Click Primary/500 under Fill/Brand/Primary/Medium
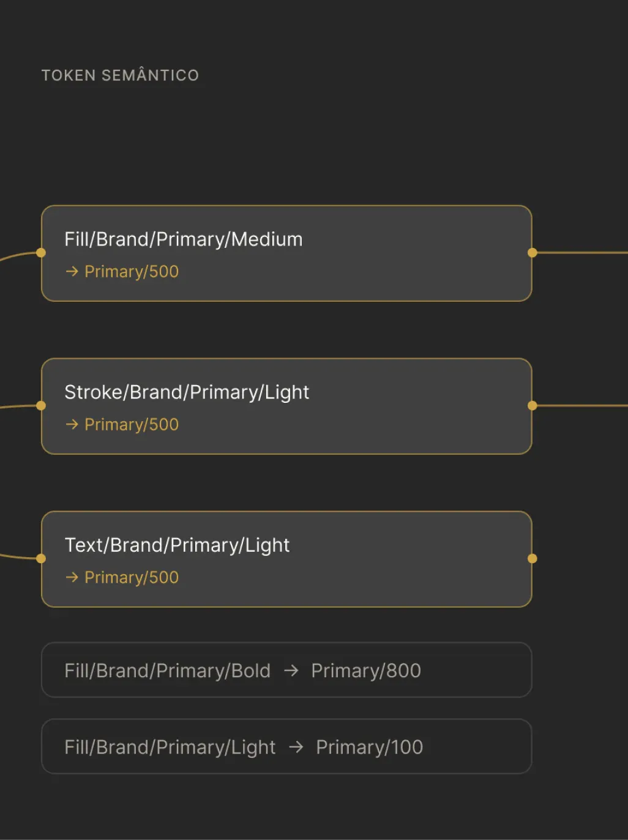The width and height of the screenshot is (628, 840). pyautogui.click(x=132, y=271)
